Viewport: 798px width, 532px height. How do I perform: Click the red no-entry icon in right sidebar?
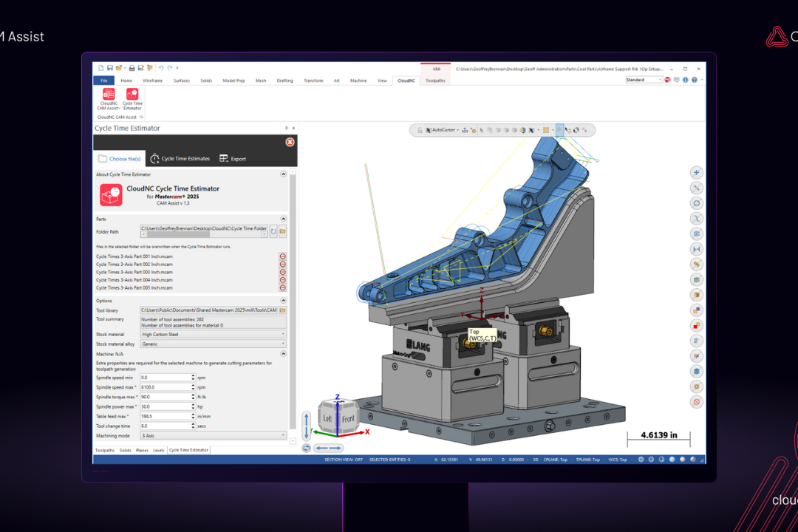click(x=696, y=402)
